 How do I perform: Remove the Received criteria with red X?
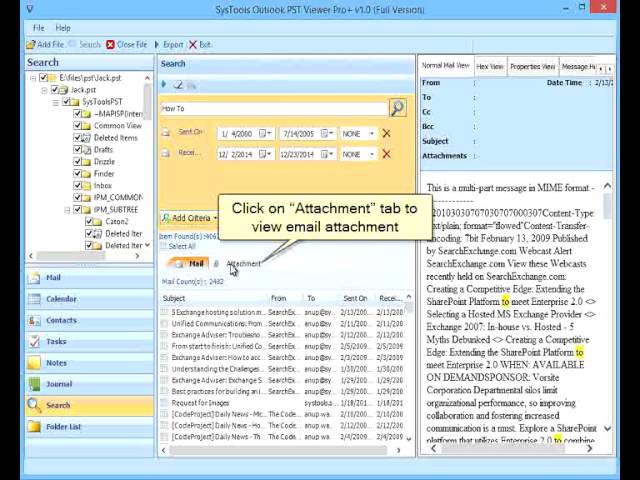(x=386, y=154)
